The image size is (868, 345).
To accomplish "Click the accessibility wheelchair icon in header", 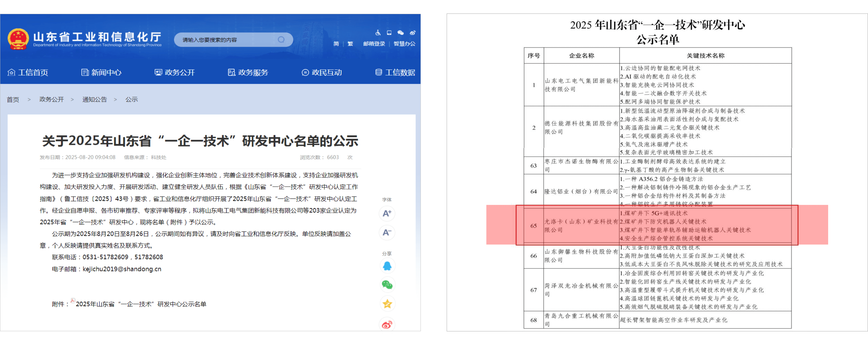I will (378, 33).
